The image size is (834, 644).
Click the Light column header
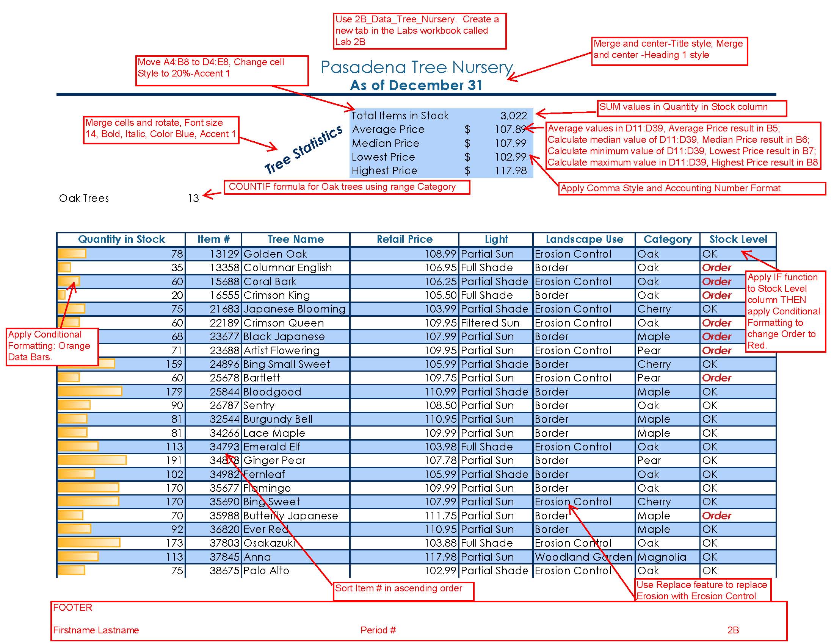(x=496, y=239)
